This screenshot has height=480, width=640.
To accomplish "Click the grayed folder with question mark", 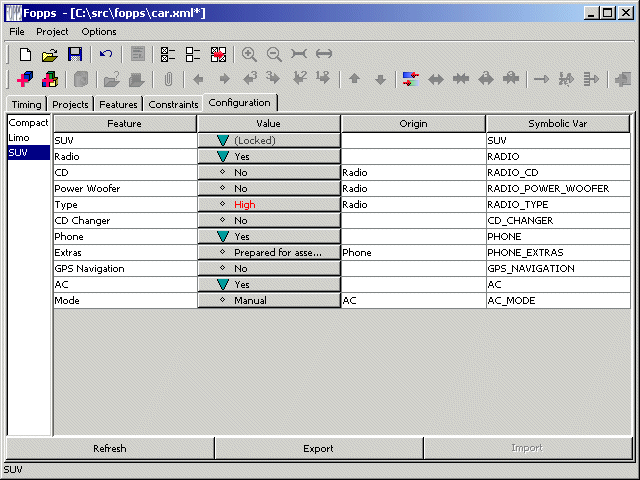I will [111, 79].
